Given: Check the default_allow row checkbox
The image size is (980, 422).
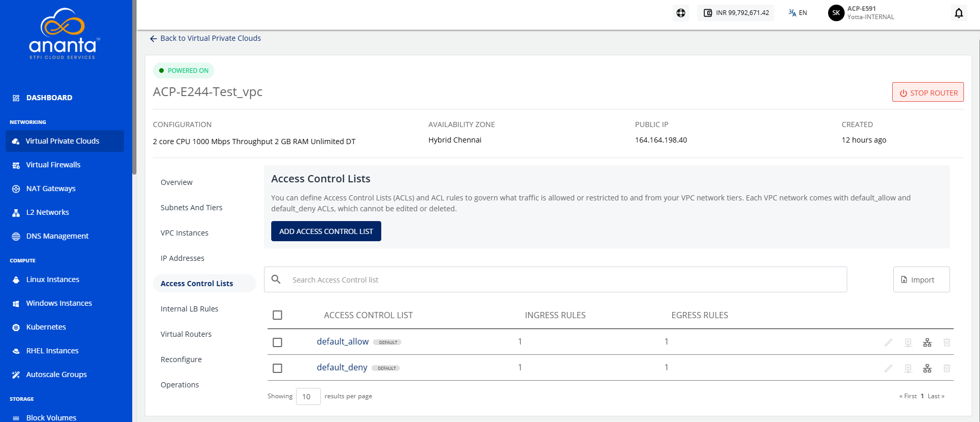Looking at the screenshot, I should (277, 342).
